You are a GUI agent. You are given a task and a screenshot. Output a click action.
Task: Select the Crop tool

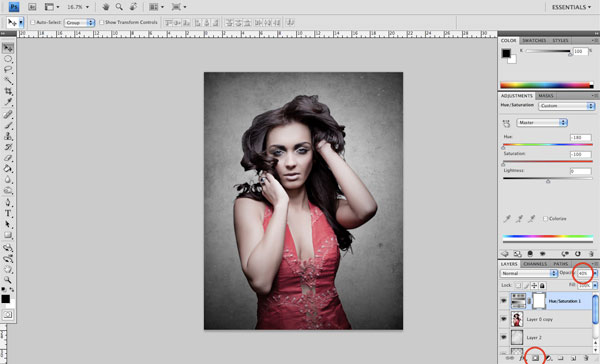(x=8, y=91)
